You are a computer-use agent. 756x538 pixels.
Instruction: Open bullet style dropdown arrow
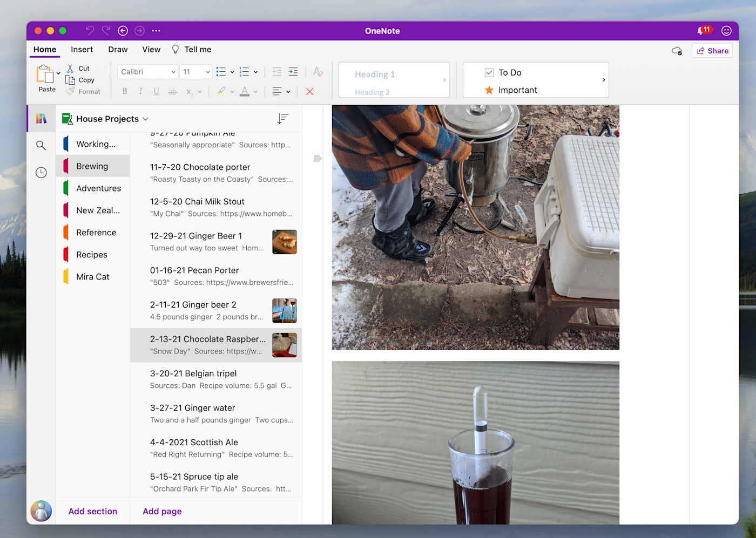(x=232, y=72)
